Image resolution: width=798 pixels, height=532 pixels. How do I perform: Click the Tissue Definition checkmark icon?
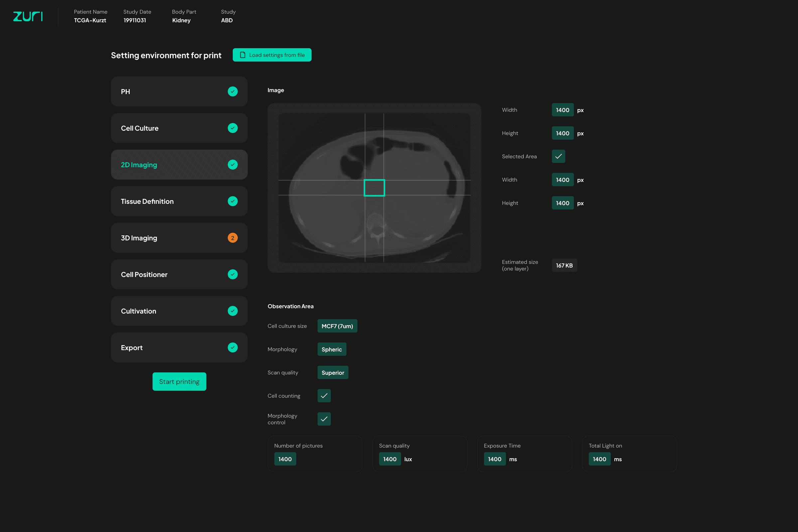[x=232, y=201]
